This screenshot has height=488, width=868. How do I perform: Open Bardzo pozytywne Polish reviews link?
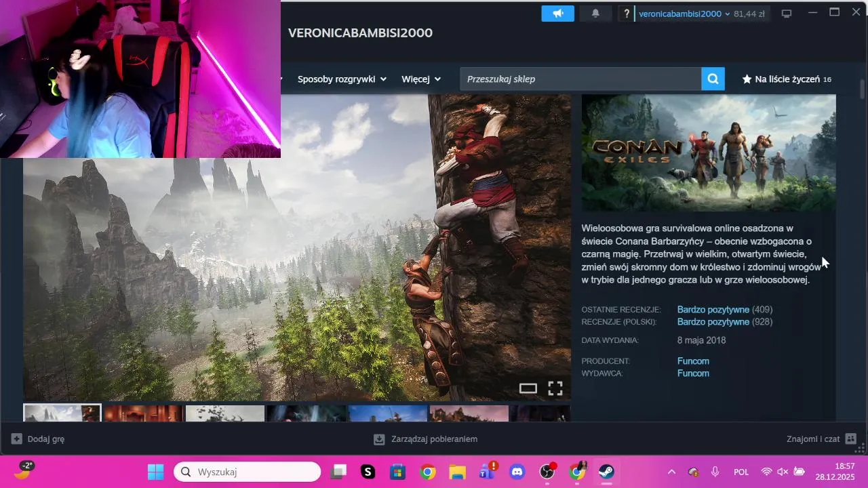(x=713, y=322)
